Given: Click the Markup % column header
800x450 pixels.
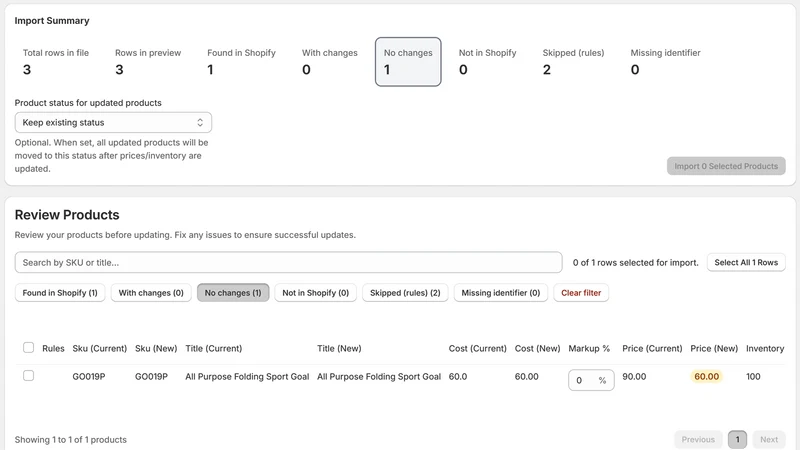Looking at the screenshot, I should point(589,348).
